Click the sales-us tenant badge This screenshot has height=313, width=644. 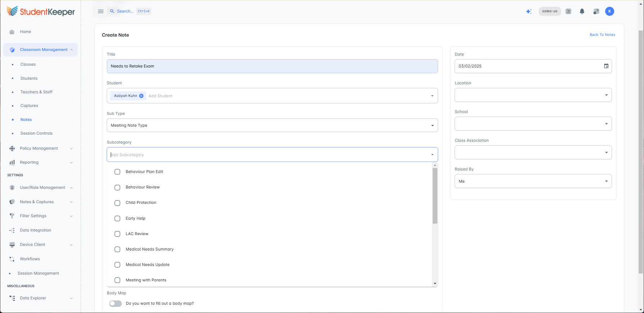pyautogui.click(x=549, y=11)
